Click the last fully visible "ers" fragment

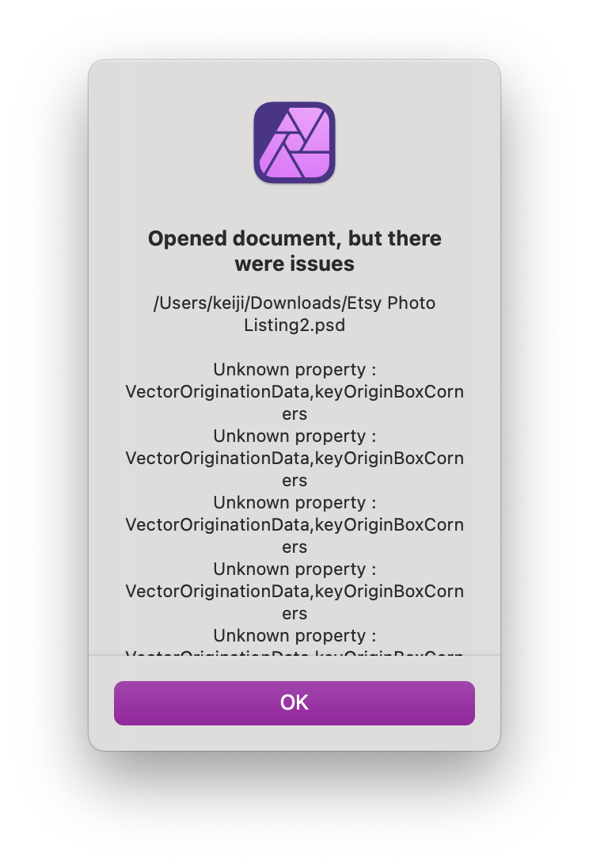[x=294, y=614]
